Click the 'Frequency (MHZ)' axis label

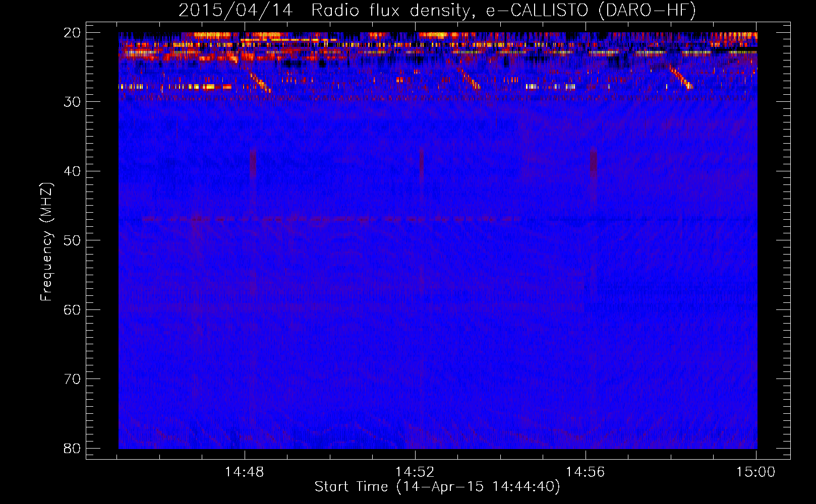46,242
